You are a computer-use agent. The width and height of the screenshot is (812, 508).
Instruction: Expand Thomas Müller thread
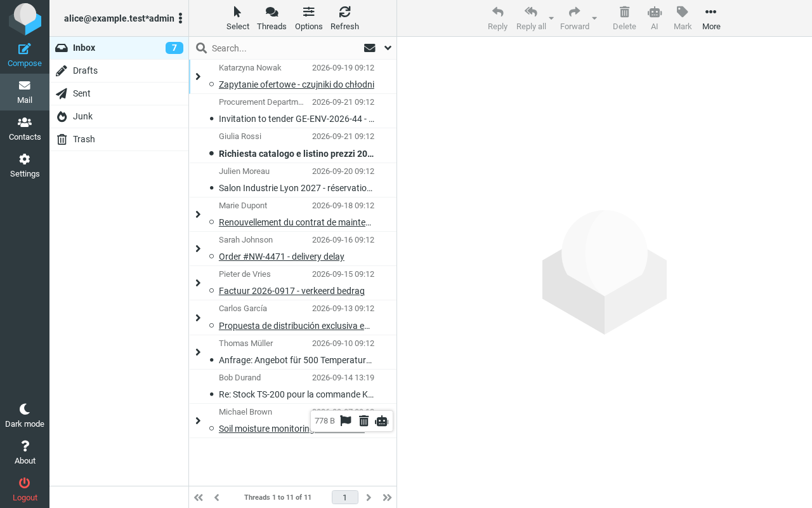[198, 352]
